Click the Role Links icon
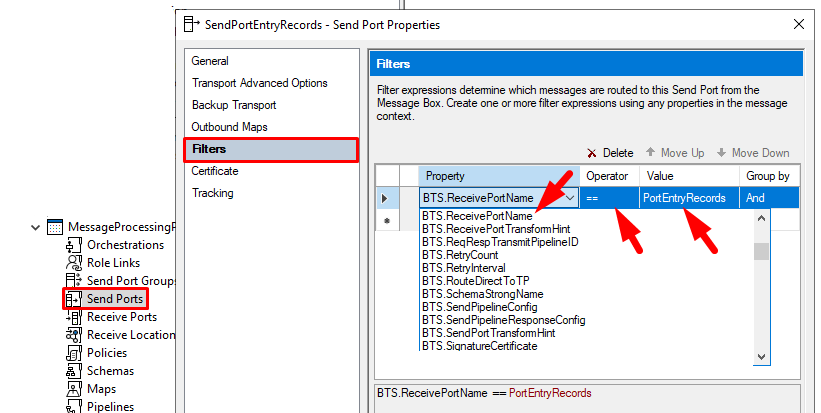 point(73,263)
